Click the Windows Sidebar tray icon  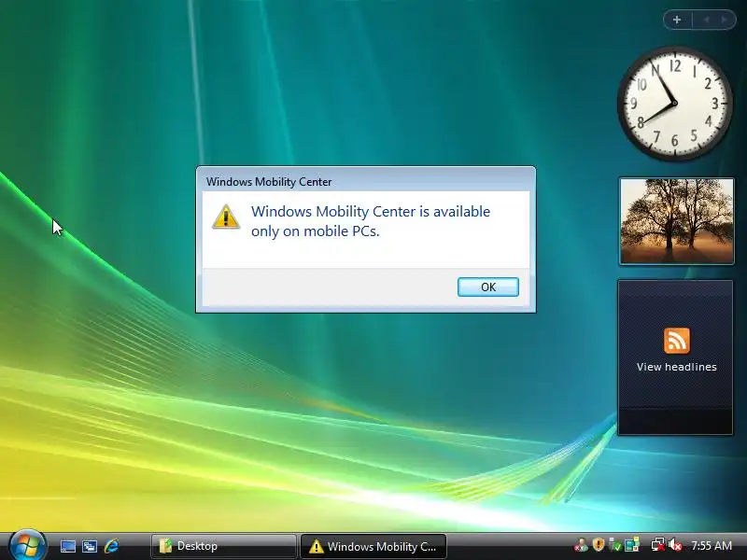632,545
